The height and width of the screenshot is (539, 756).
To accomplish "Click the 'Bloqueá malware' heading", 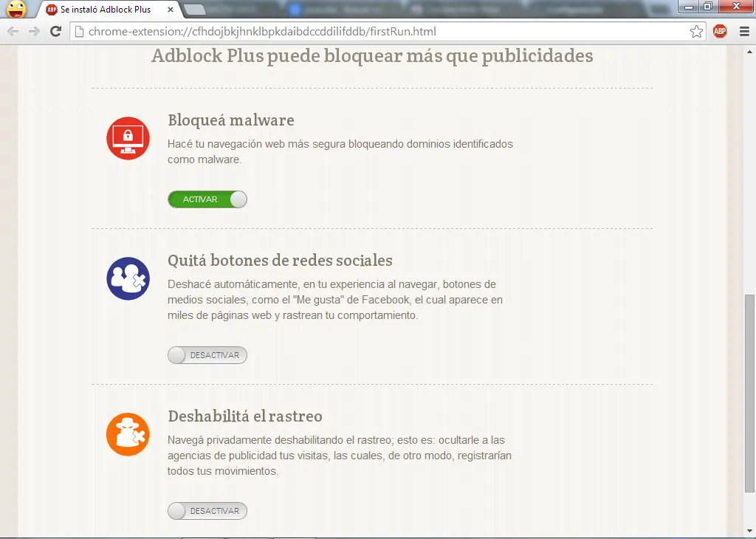I will pyautogui.click(x=231, y=120).
